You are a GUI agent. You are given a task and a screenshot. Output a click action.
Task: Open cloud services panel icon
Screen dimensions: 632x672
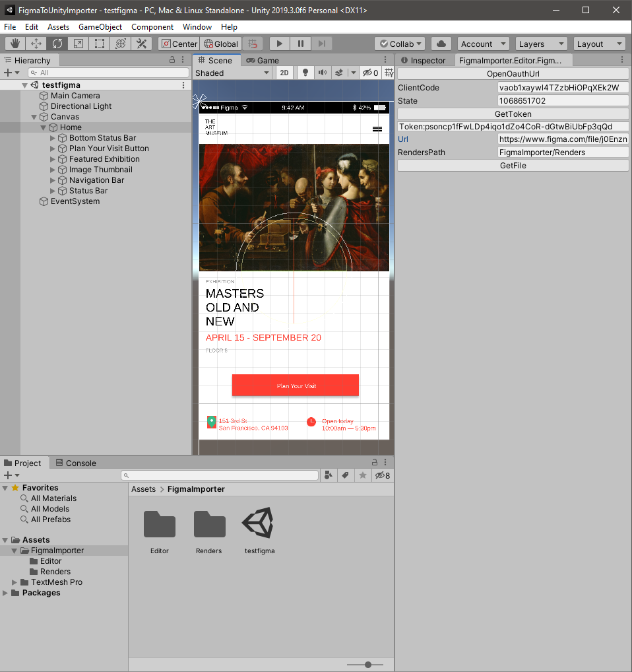coord(441,44)
